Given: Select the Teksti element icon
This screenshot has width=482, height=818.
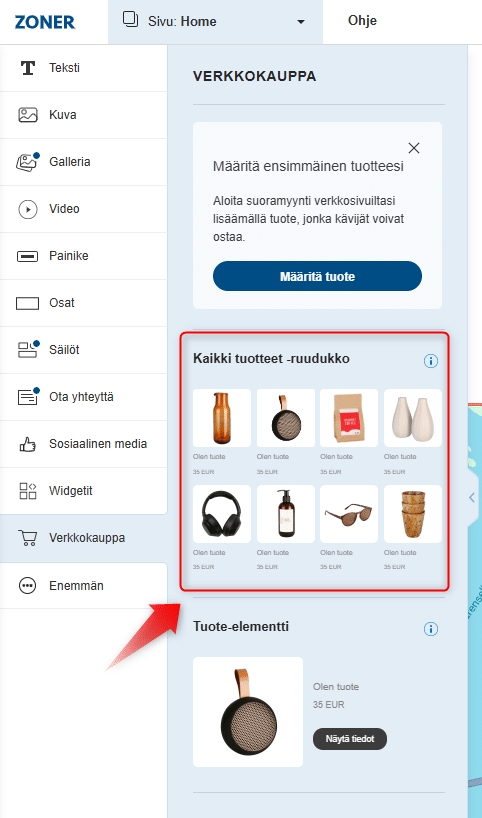Looking at the screenshot, I should coord(28,68).
